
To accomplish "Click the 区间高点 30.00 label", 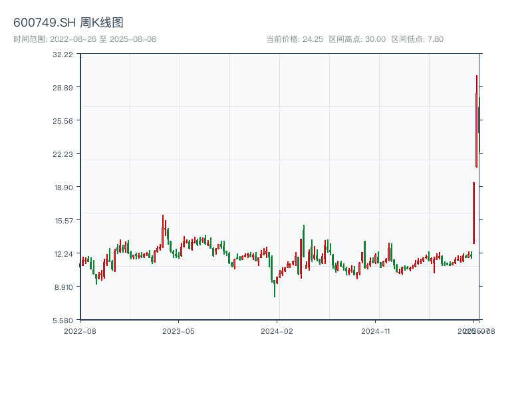I will tap(357, 39).
